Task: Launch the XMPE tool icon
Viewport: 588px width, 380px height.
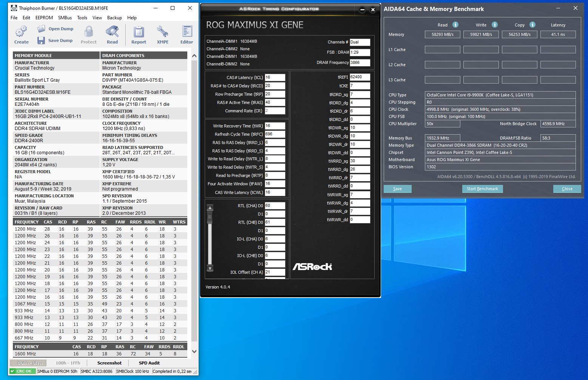Action: pos(162,32)
